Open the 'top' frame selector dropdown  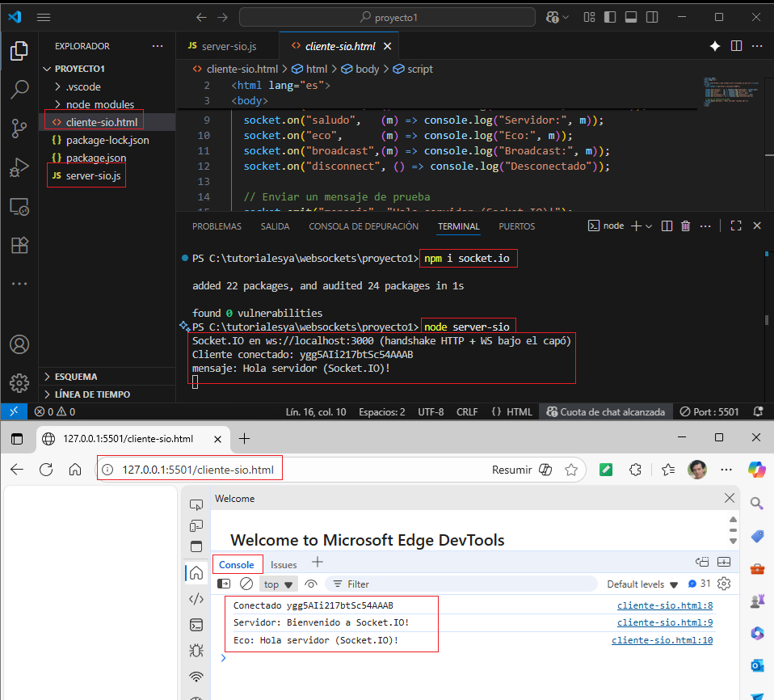pos(278,584)
